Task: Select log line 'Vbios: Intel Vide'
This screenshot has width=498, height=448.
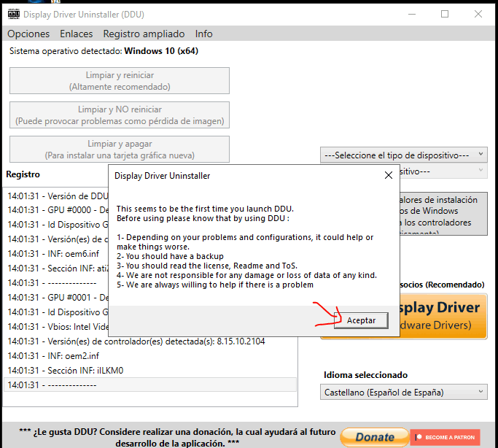Action: (57, 327)
